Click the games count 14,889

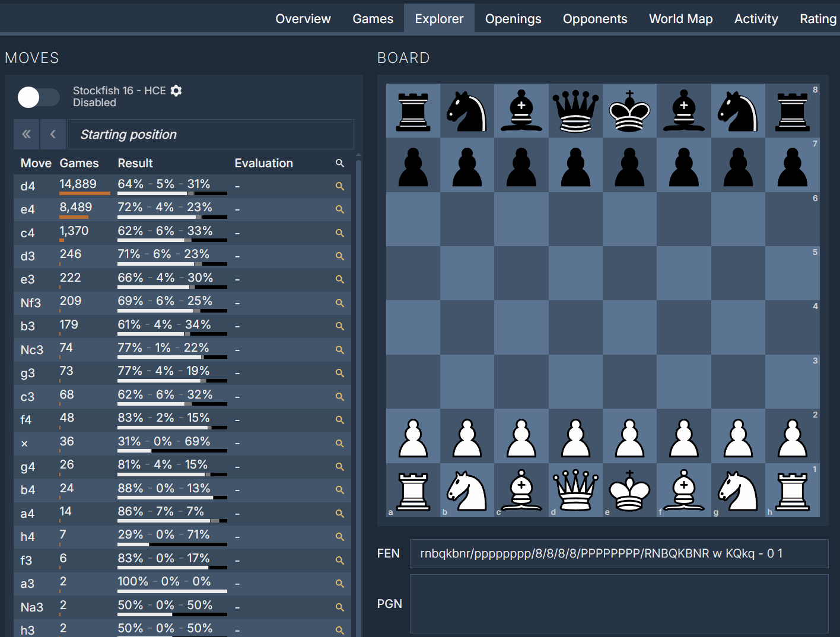tap(78, 184)
